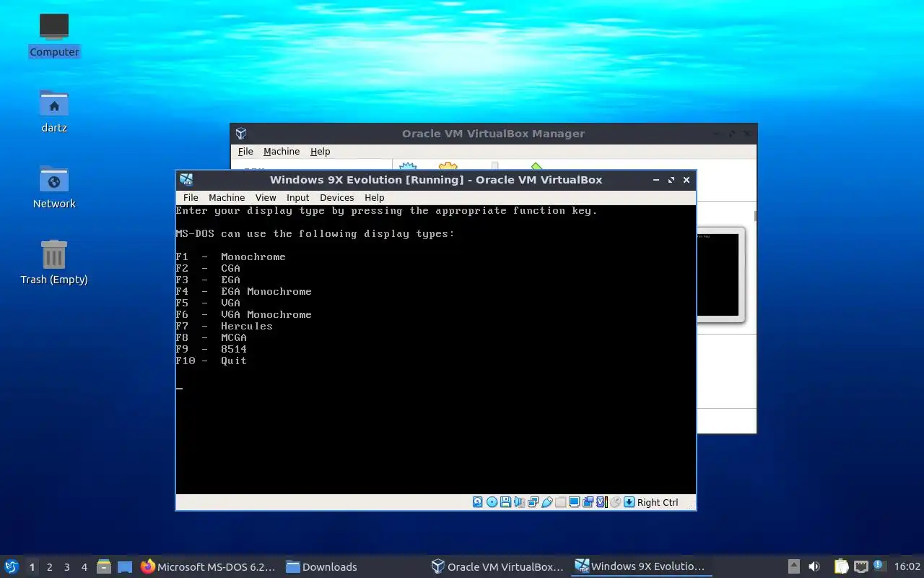Click the show desktop icon in taskbar

click(x=125, y=567)
